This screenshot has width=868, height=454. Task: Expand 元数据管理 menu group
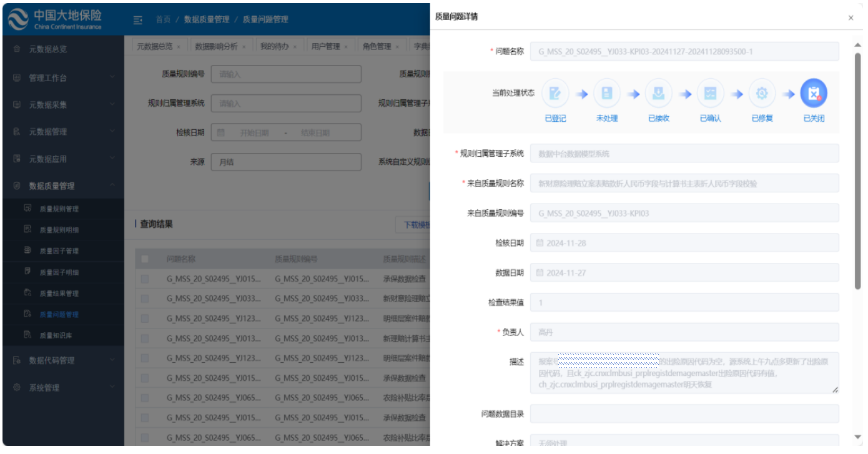pos(63,132)
